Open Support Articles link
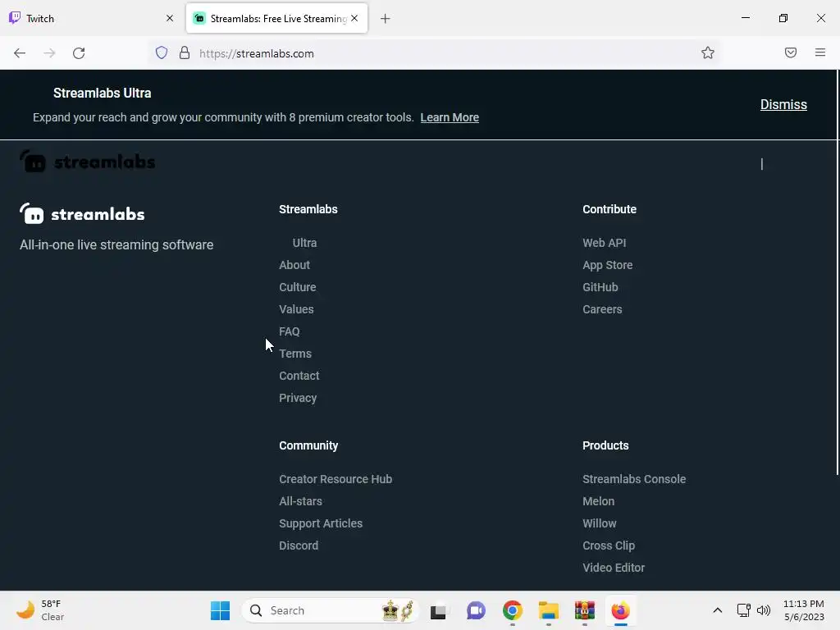Screen dimensions: 840x630 coord(321,523)
